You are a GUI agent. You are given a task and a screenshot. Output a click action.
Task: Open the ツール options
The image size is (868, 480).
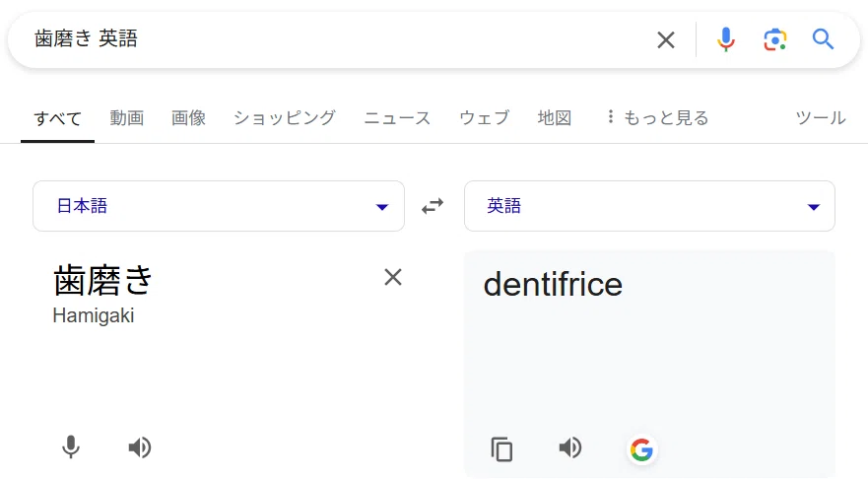tap(821, 118)
